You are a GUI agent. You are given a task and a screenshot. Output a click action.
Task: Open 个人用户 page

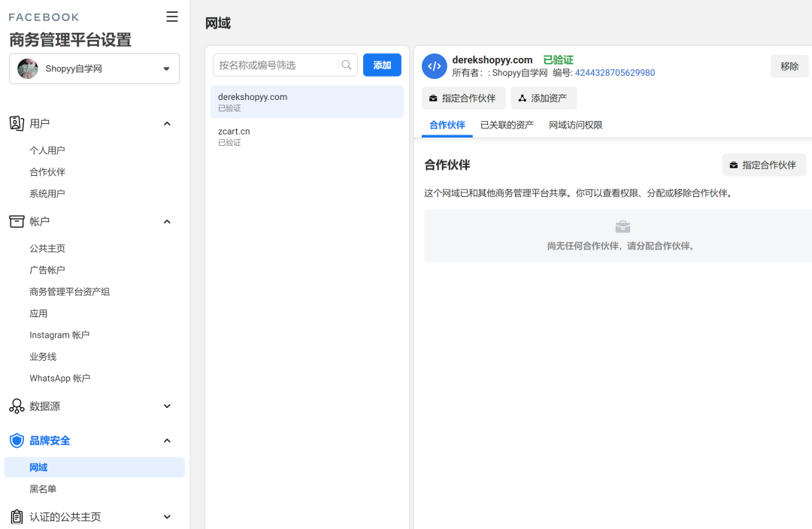pyautogui.click(x=47, y=150)
